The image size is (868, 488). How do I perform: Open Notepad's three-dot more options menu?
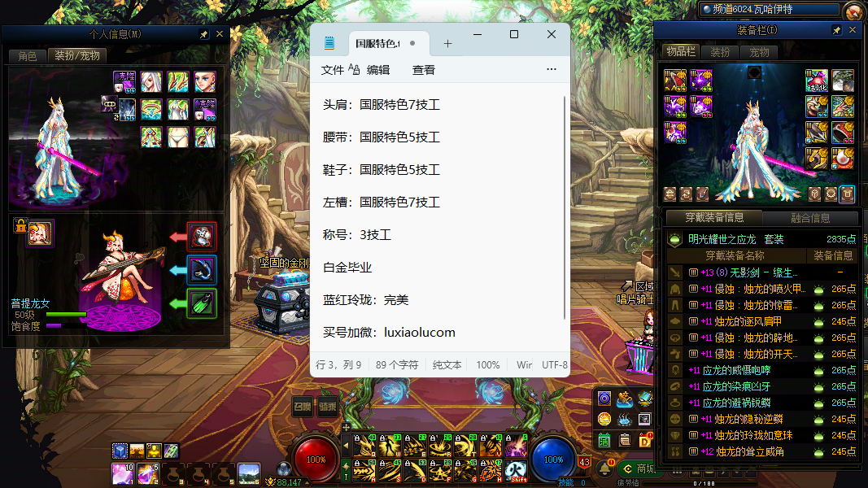552,70
